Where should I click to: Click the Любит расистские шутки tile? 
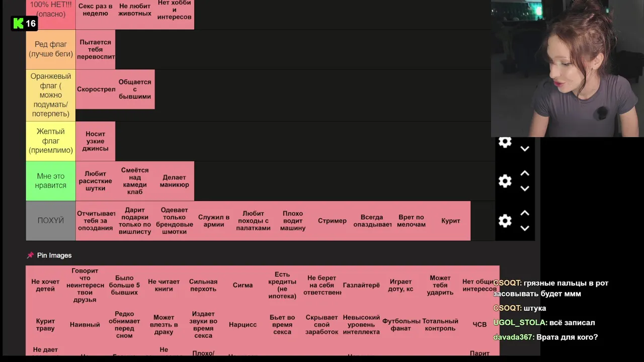[95, 181]
